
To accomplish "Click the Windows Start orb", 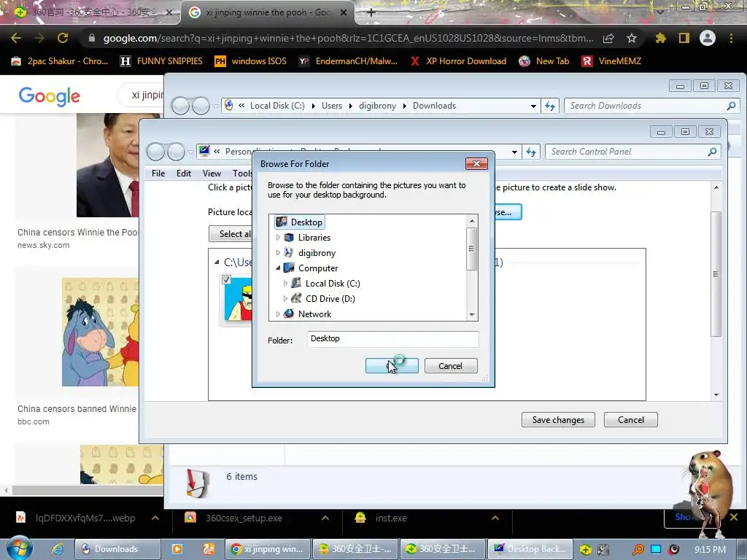I will click(x=19, y=548).
